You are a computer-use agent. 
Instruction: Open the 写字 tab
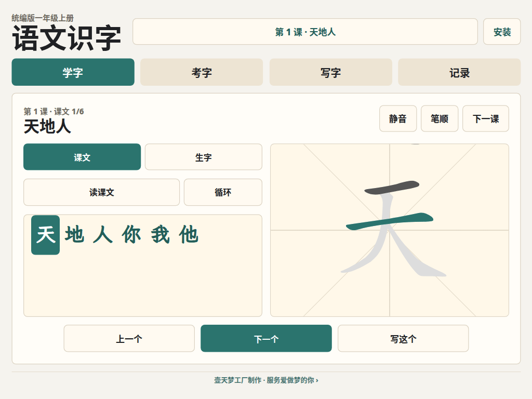click(331, 72)
